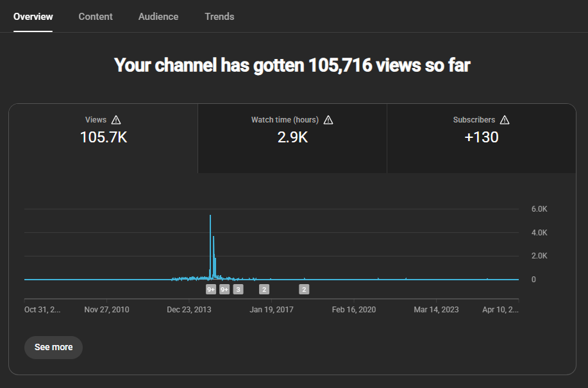Click warning icon next to Watch time
The height and width of the screenshot is (388, 588).
click(x=328, y=120)
